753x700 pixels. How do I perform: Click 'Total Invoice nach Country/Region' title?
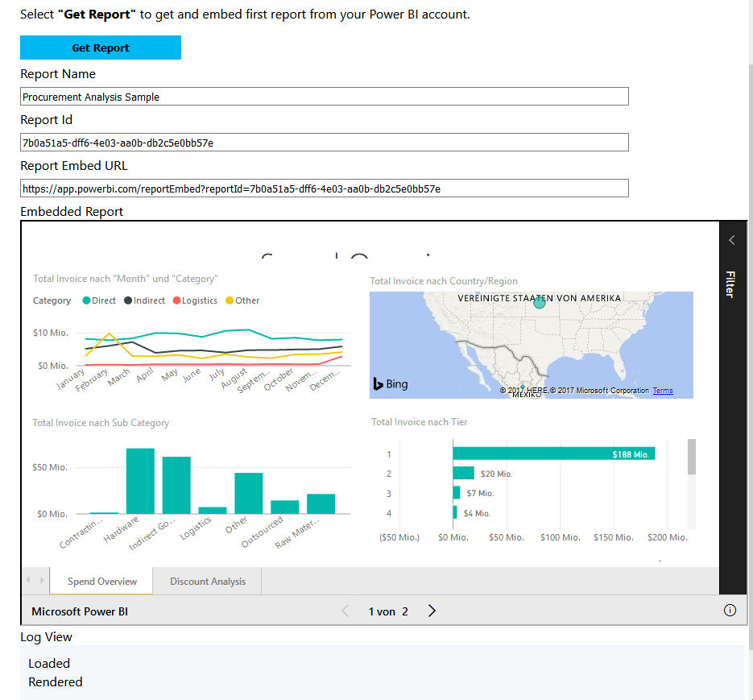pos(443,281)
